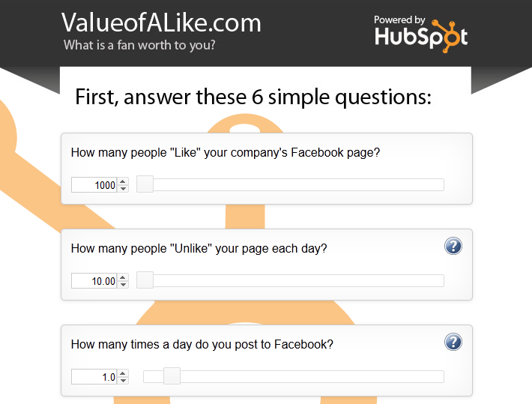532x404 pixels.
Task: Decrease the Facebook Likes count with down arrow
Action: (x=123, y=188)
